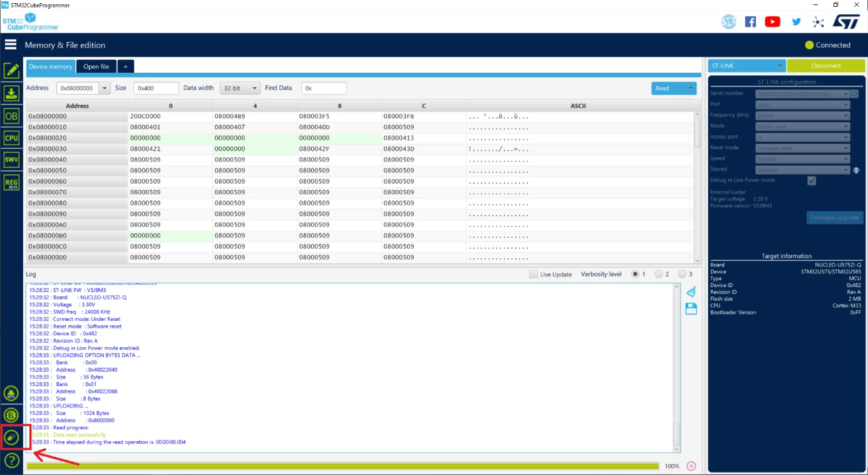Click the Shared mode info icon
The width and height of the screenshot is (868, 475).
856,170
